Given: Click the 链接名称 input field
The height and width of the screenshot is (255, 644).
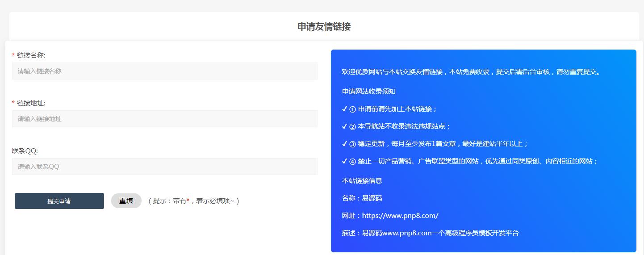Looking at the screenshot, I should pyautogui.click(x=164, y=71).
